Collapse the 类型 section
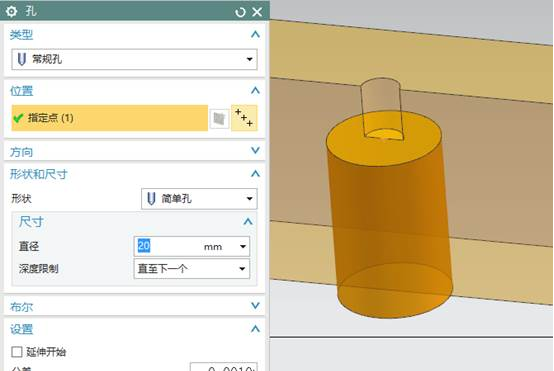Screen dimensions: 554x371 255,35
